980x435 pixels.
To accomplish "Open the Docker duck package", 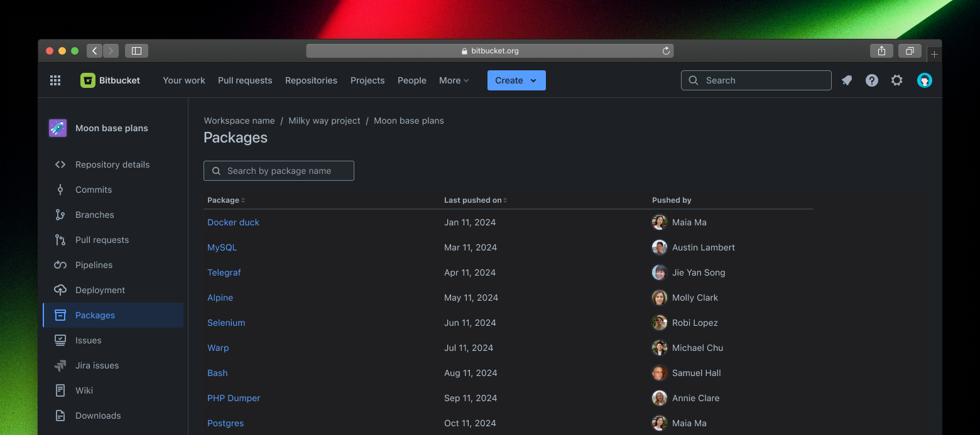I will pos(233,222).
